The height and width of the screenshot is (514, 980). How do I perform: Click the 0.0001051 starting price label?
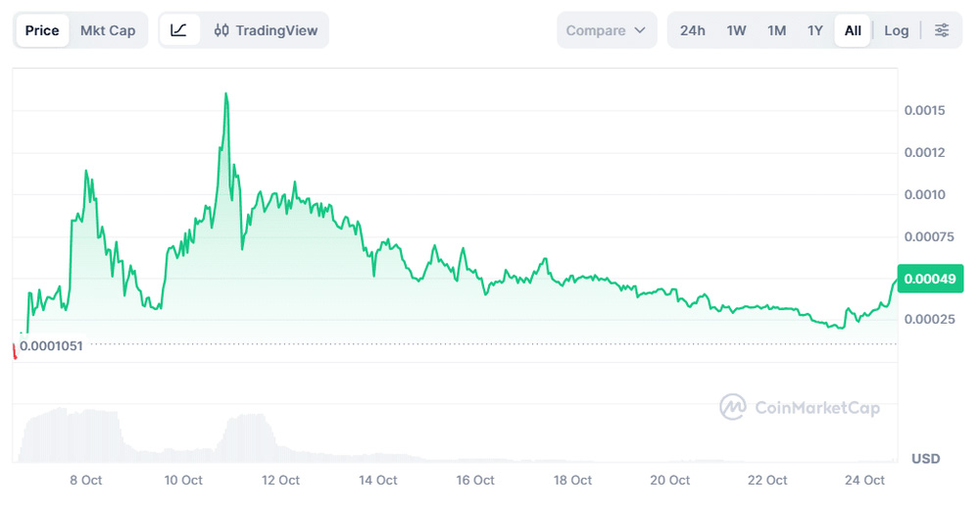(x=52, y=345)
